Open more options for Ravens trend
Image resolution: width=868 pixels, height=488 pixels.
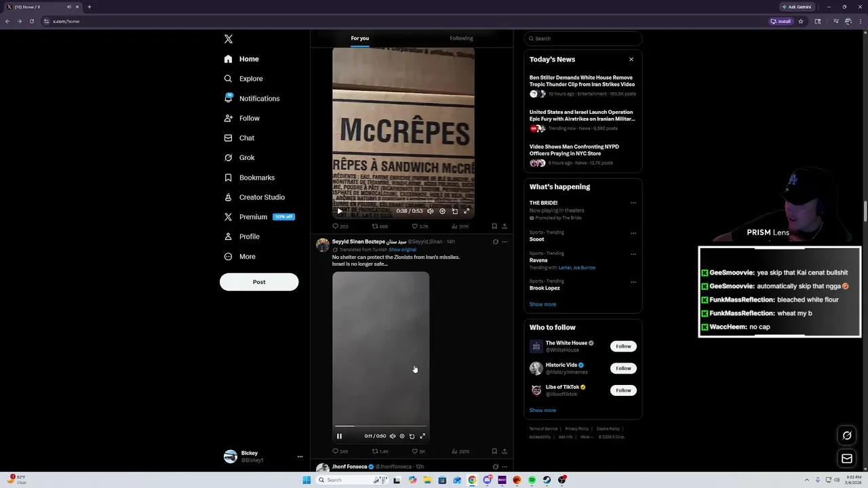click(x=633, y=254)
